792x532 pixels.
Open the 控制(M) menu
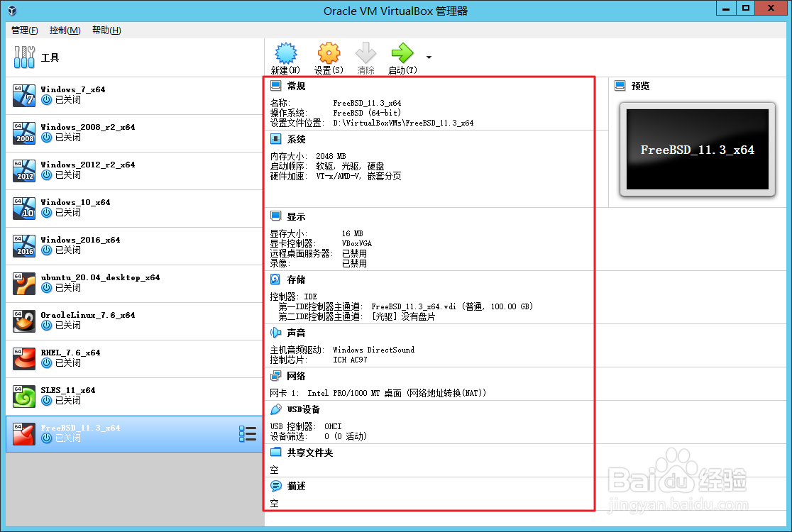(64, 30)
